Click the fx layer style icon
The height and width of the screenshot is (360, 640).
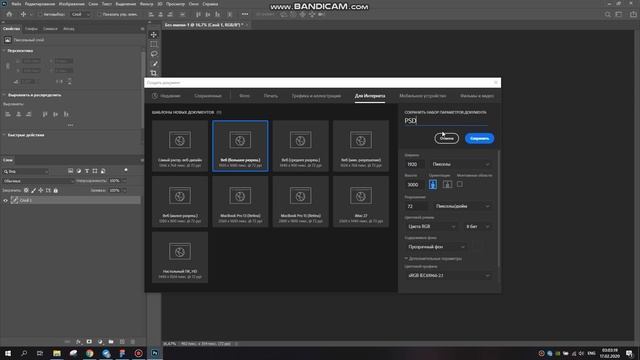(78, 342)
